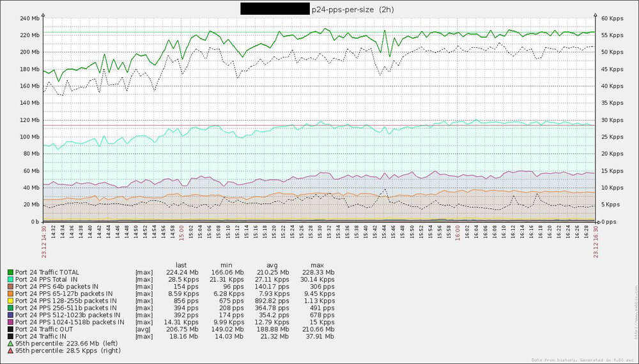Click the 30 Kpps right axis label
The height and width of the screenshot is (364, 639).
[x=612, y=120]
